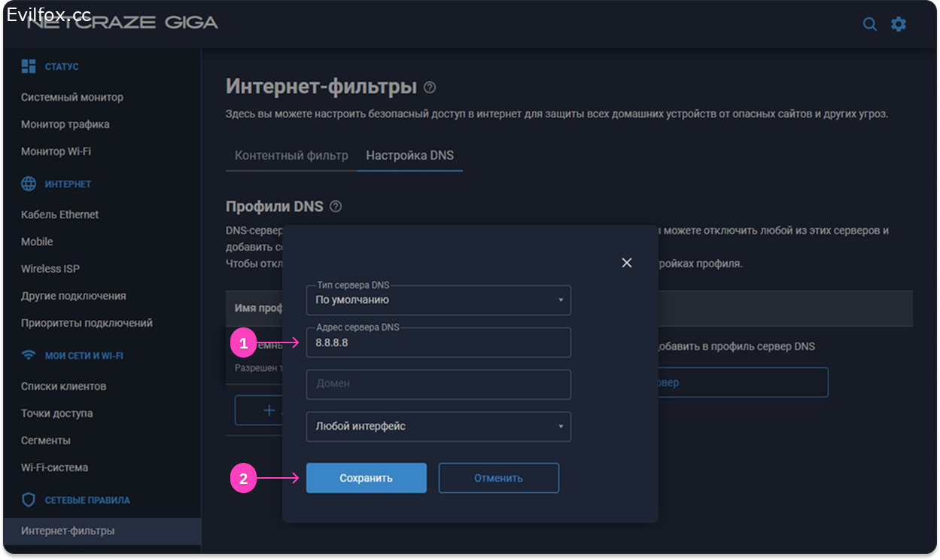Click the Статус dashboard icon in sidebar
Viewport: 940px width, 560px height.
(x=29, y=66)
